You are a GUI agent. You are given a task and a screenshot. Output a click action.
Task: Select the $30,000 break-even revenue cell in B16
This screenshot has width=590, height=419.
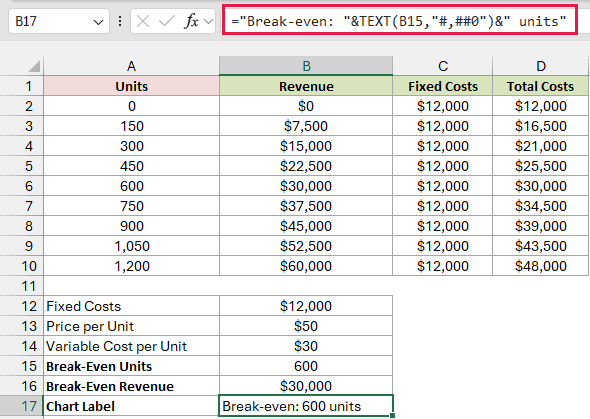click(x=306, y=386)
